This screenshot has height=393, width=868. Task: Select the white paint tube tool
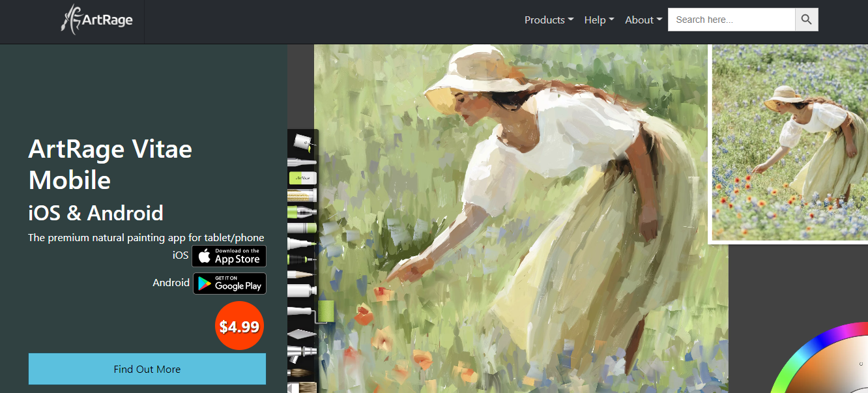coord(302,291)
